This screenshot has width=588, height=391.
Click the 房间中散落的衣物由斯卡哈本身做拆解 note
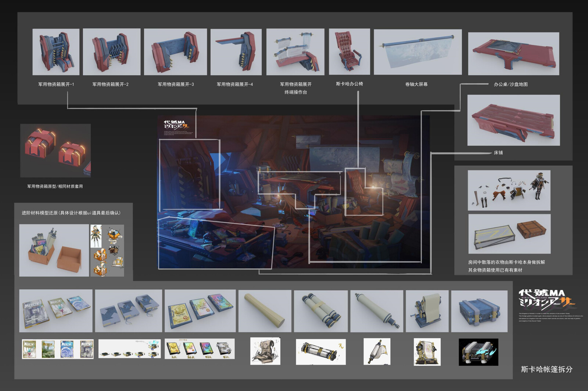(506, 262)
